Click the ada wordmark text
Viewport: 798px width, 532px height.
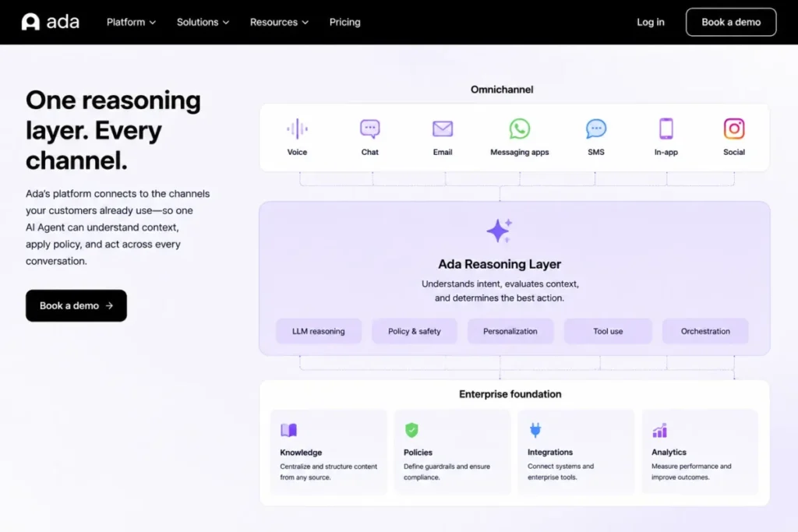[62, 22]
